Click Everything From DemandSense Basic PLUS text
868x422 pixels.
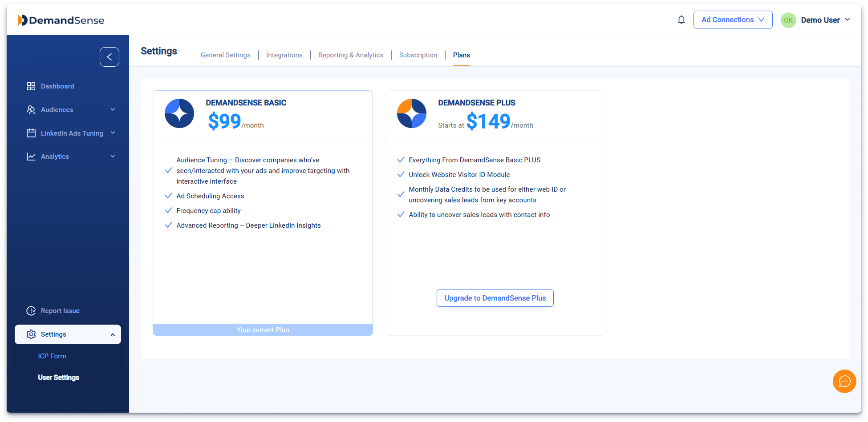point(475,160)
